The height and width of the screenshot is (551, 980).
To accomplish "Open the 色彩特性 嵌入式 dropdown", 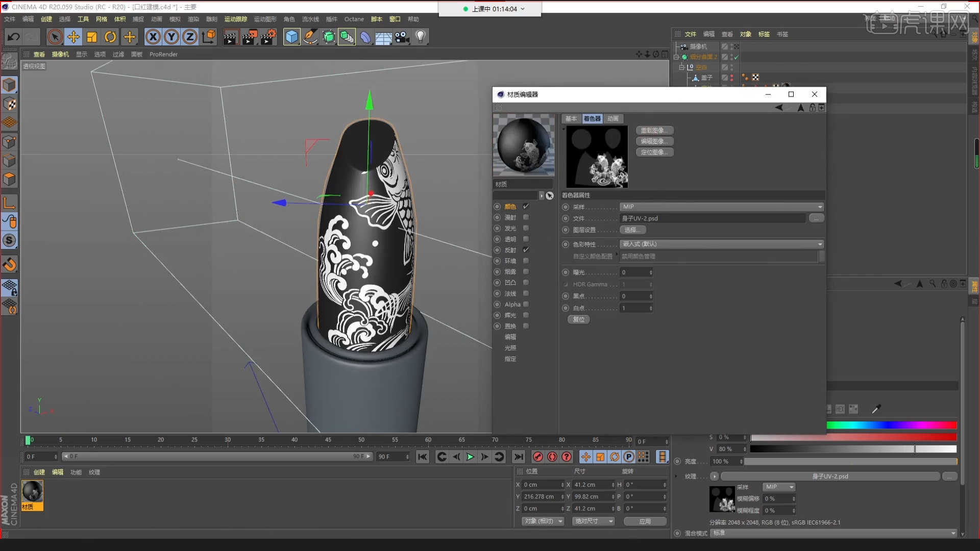I will [722, 244].
